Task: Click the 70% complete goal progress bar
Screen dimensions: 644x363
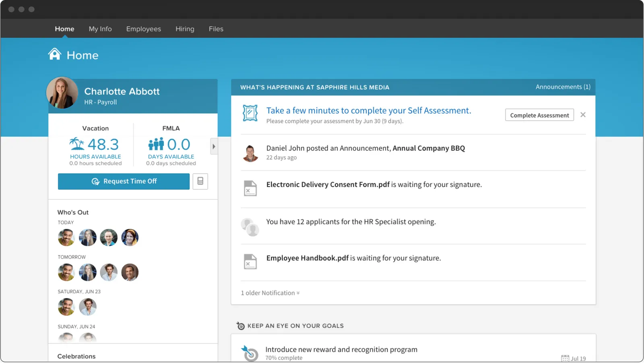Action: (x=283, y=358)
